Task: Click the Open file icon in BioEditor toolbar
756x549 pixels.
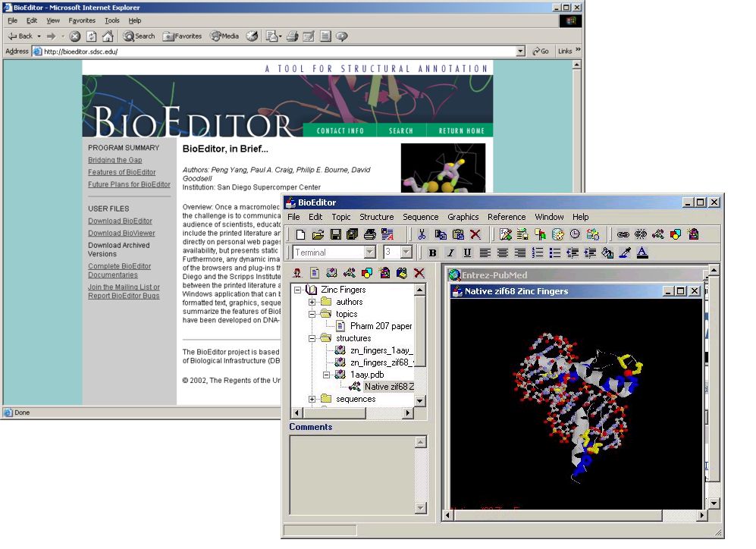Action: [318, 234]
